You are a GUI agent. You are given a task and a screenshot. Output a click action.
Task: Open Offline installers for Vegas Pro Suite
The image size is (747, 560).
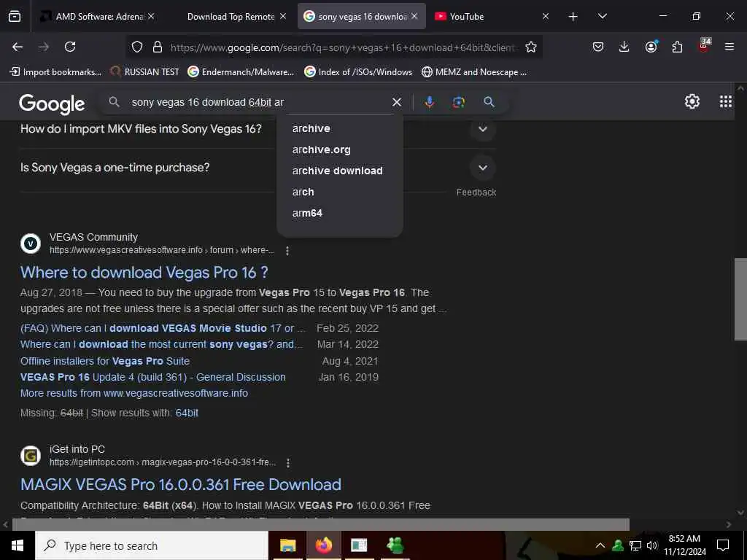[105, 361]
